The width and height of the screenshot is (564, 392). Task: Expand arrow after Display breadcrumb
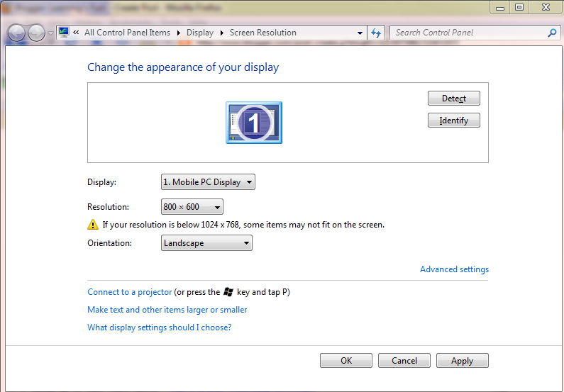tap(222, 33)
